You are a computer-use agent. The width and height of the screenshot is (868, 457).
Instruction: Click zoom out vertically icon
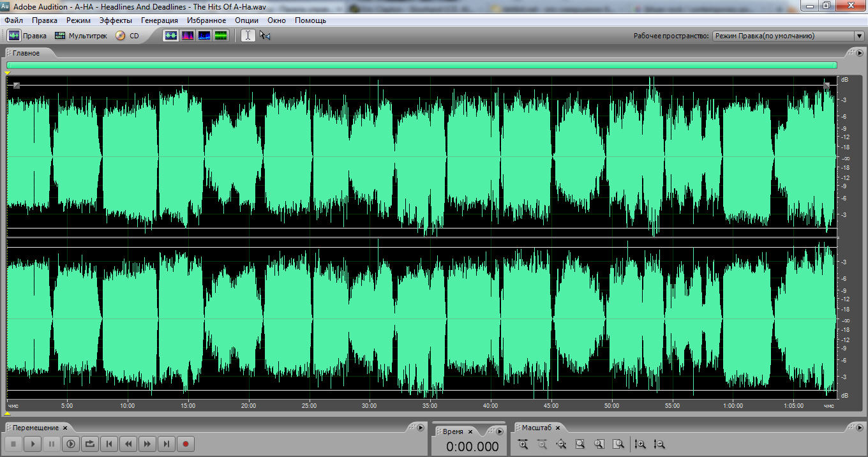tap(660, 444)
